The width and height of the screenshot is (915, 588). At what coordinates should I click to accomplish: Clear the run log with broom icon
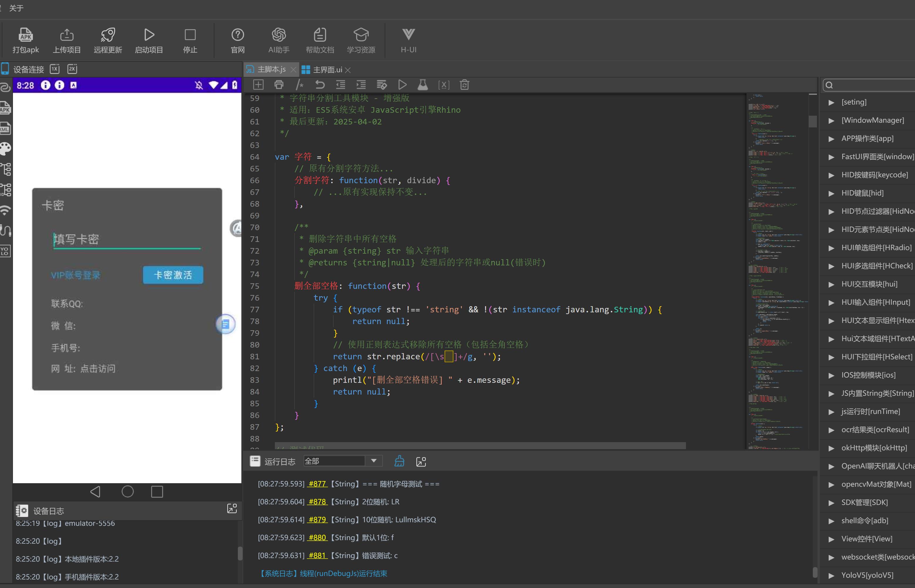[x=399, y=461]
